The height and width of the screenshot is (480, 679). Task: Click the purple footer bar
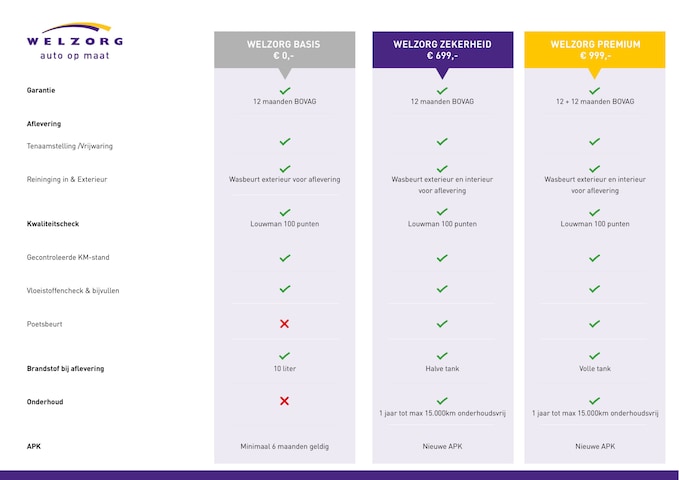339,475
